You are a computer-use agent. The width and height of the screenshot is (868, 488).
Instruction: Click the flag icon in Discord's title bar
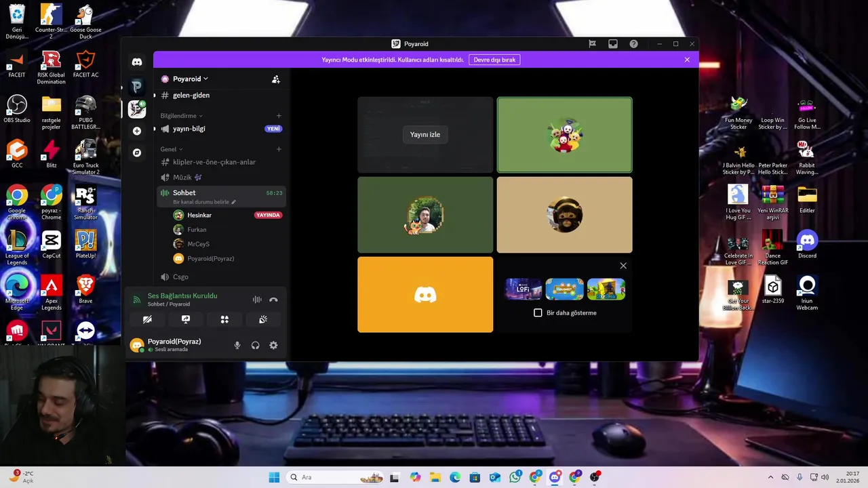pyautogui.click(x=592, y=43)
